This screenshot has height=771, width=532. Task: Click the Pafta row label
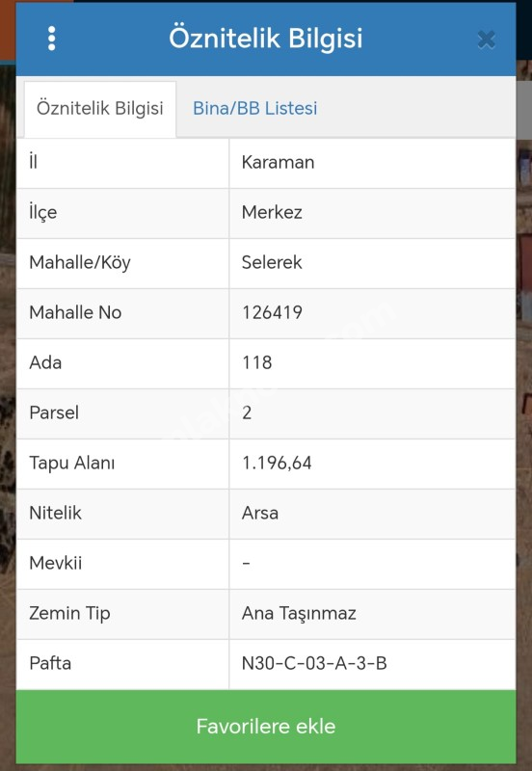[50, 664]
